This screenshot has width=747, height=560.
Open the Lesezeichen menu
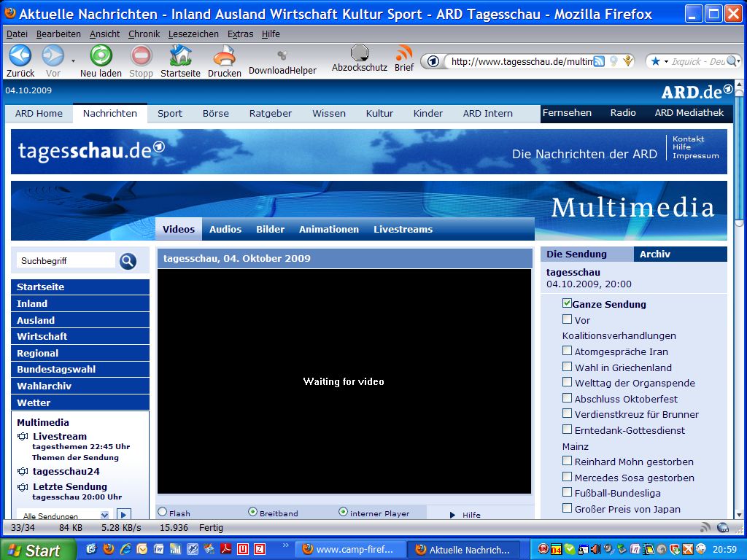coord(193,34)
